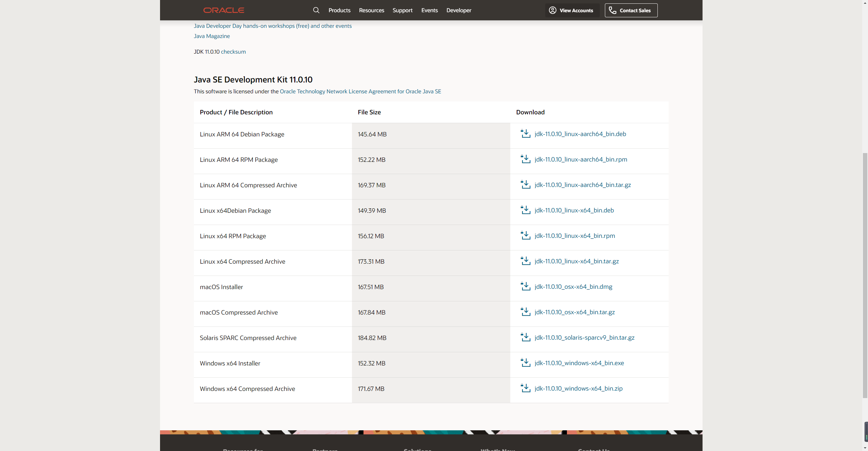This screenshot has height=451, width=868.
Task: Open the Support menu
Action: [402, 10]
